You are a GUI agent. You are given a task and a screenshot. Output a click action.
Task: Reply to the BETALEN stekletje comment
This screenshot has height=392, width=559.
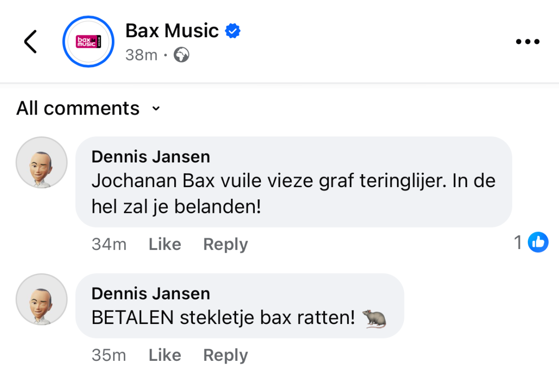(225, 355)
